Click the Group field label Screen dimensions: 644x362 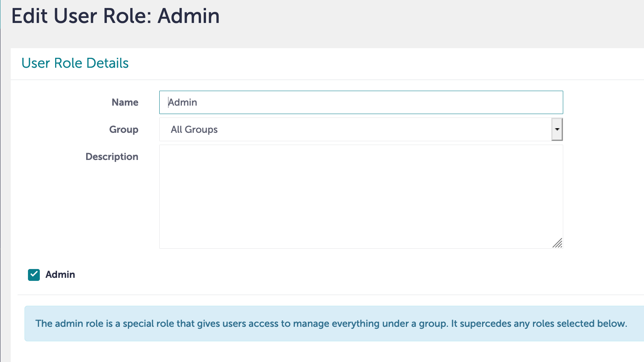(x=124, y=129)
